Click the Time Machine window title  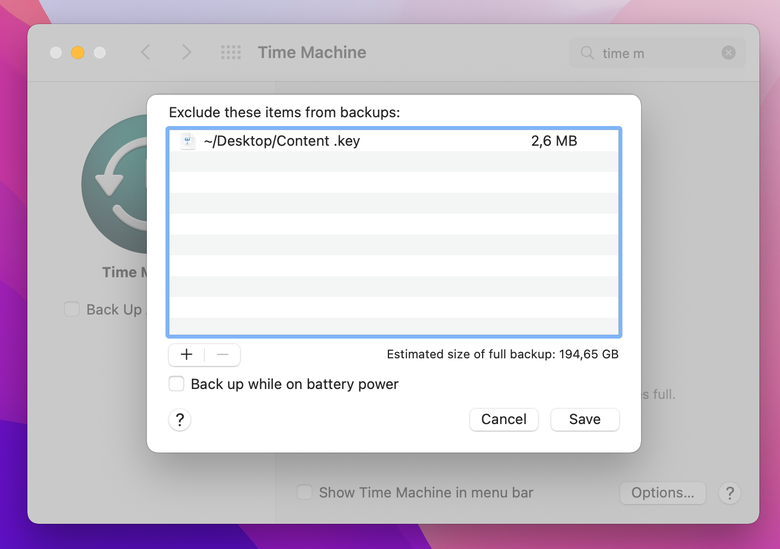click(312, 52)
